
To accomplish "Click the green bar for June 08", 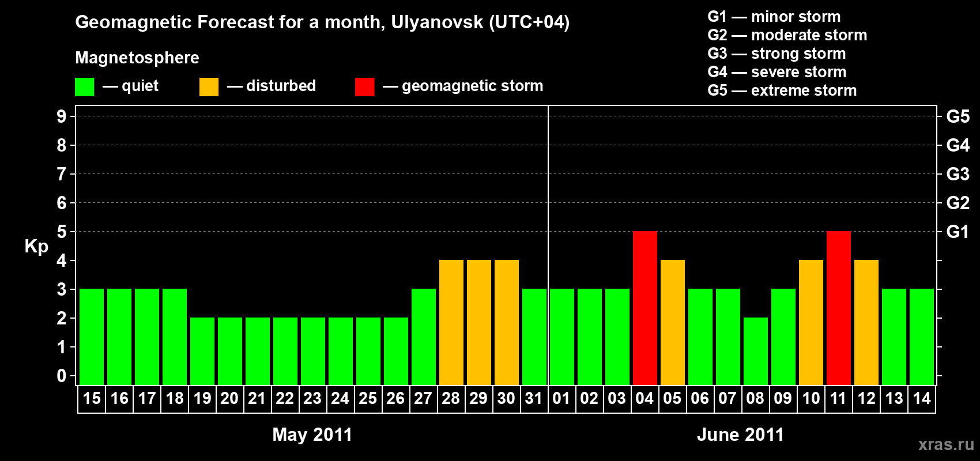I will coord(756,352).
